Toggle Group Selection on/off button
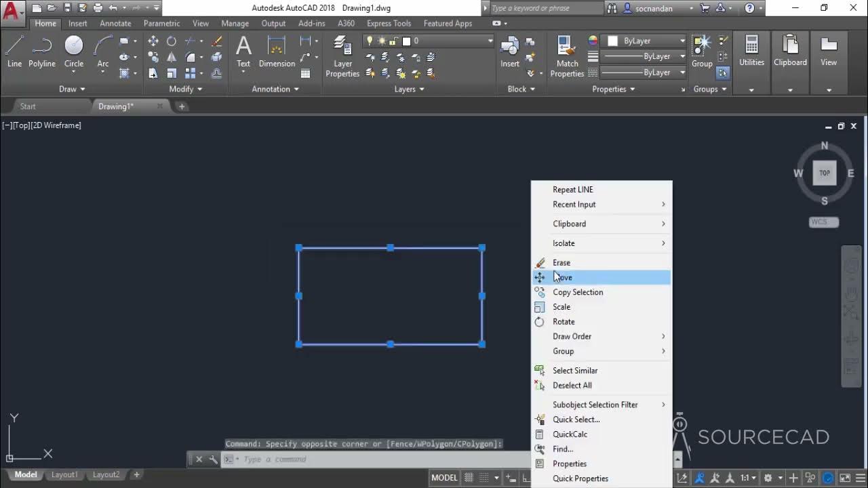This screenshot has height=488, width=868. (x=723, y=73)
